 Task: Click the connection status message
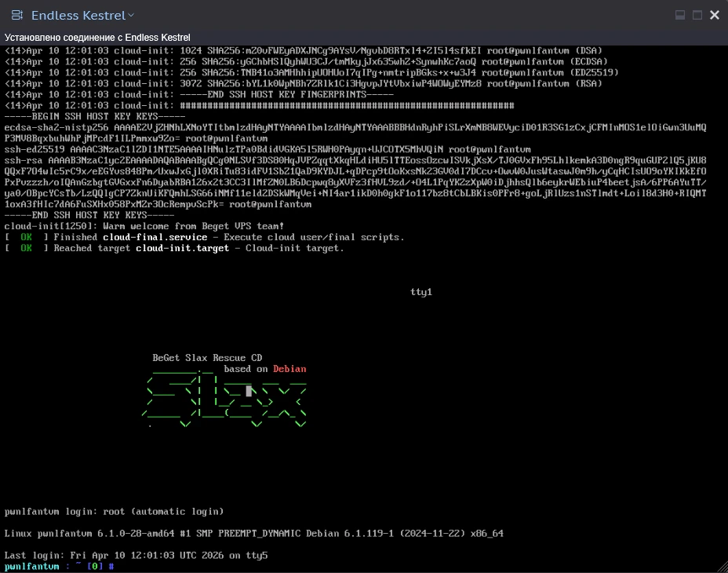97,38
